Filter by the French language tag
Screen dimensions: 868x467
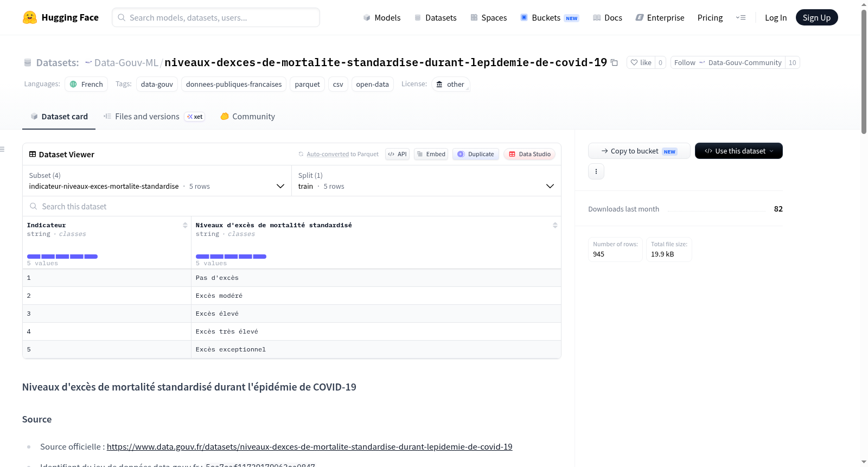pos(86,84)
